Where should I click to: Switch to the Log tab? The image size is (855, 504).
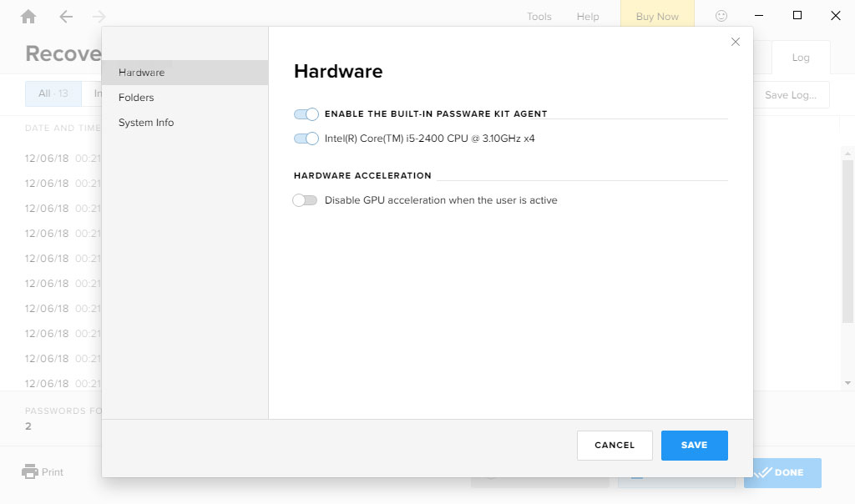pos(800,58)
